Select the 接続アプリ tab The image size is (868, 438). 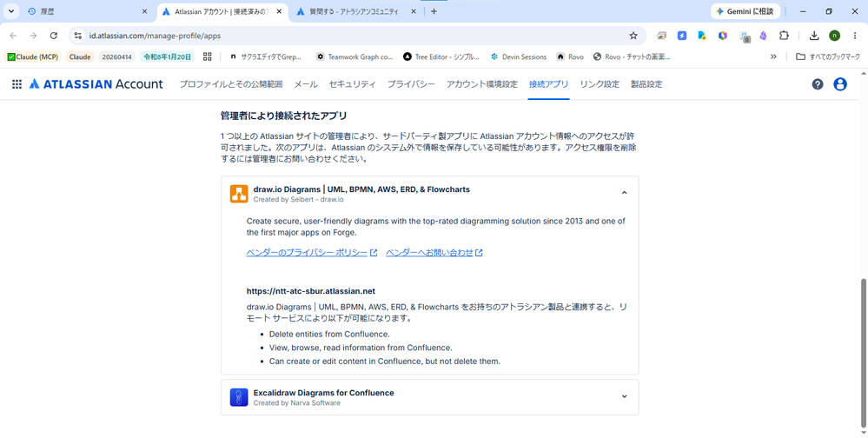coord(548,84)
